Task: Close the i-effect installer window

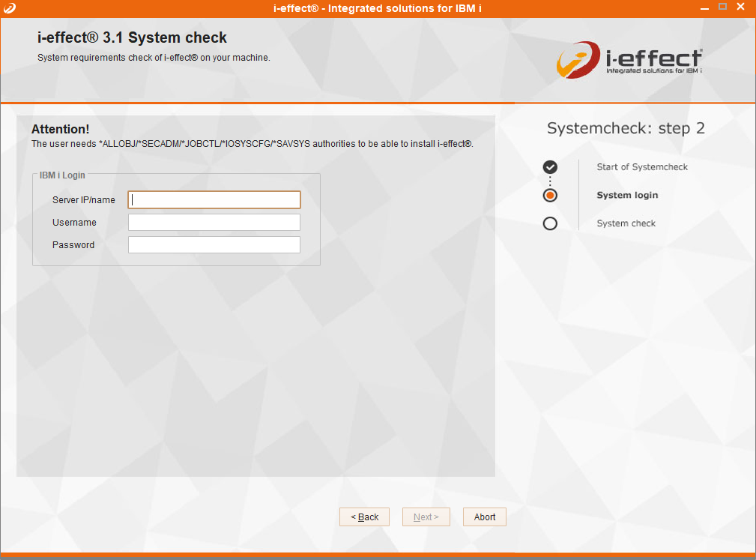Action: 741,7
